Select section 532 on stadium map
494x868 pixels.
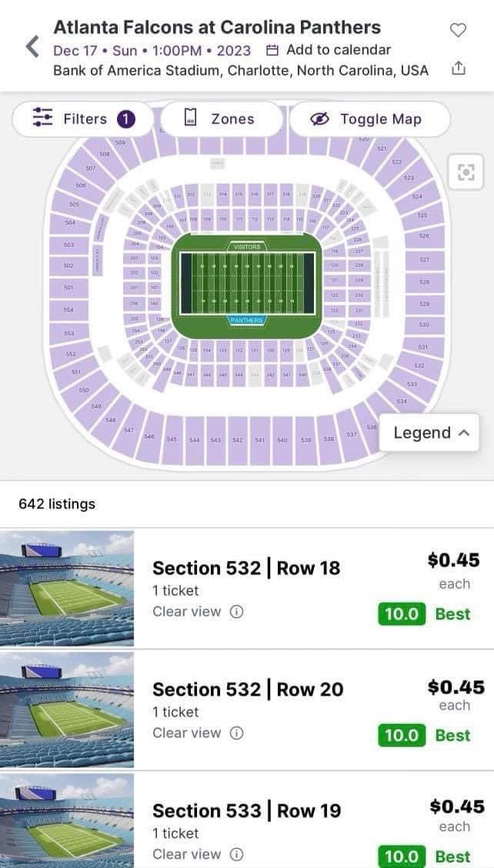[x=419, y=366]
